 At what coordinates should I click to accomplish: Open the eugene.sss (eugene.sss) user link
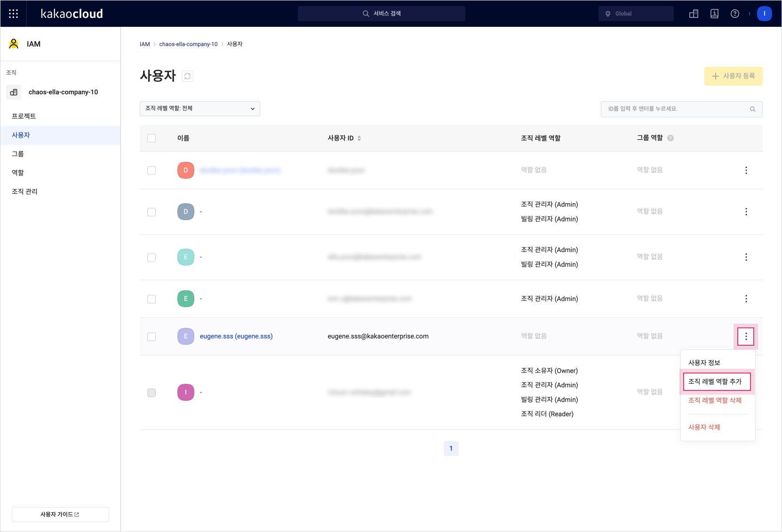pyautogui.click(x=236, y=336)
